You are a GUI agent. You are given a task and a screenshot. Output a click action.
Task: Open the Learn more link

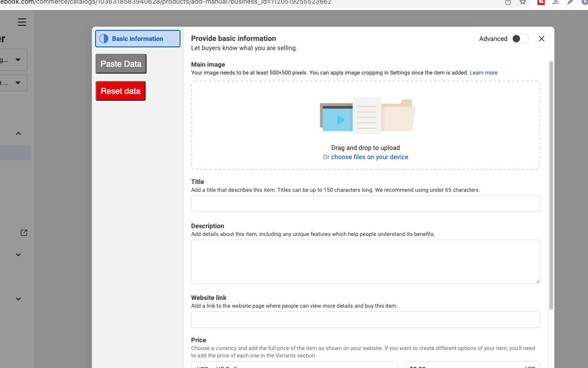click(x=484, y=73)
